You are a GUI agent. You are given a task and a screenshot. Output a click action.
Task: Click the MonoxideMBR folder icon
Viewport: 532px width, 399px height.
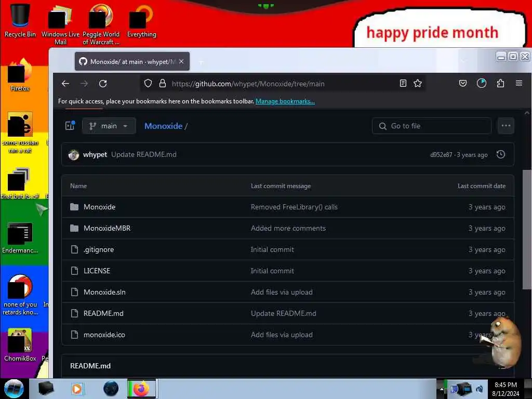click(74, 228)
